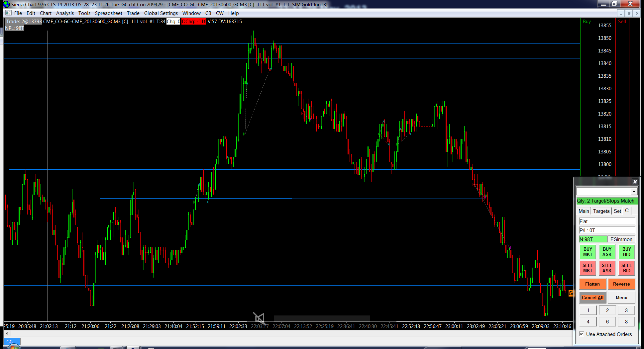
Task: Click the 20:35:48 time axis label
Action: pyautogui.click(x=27, y=326)
